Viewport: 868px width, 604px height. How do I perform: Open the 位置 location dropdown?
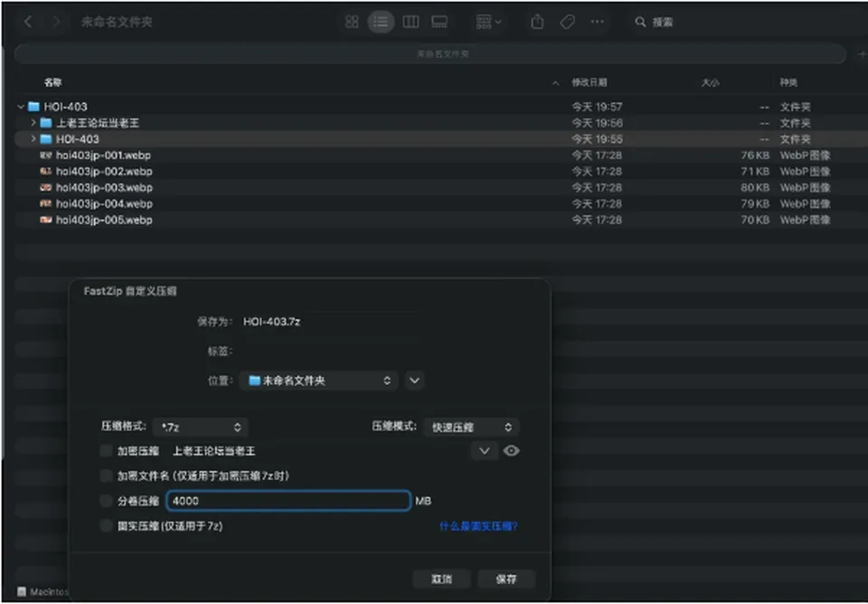pos(318,381)
